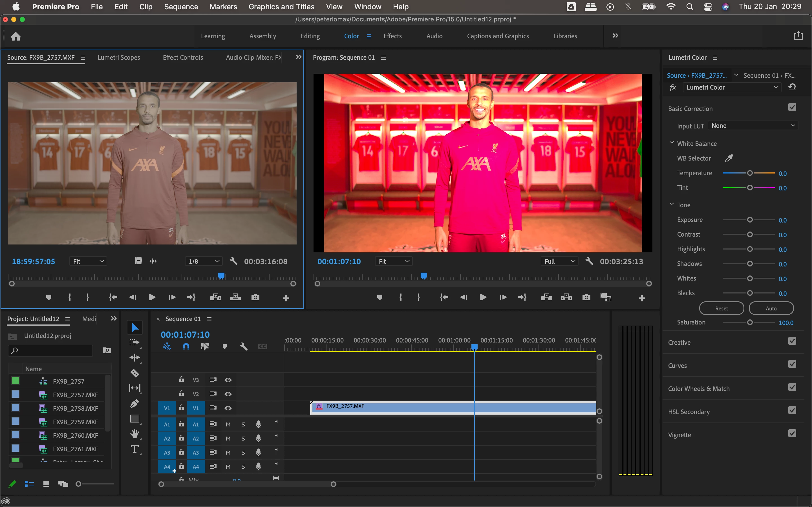Select the Type tool
The width and height of the screenshot is (812, 507).
coord(134,449)
